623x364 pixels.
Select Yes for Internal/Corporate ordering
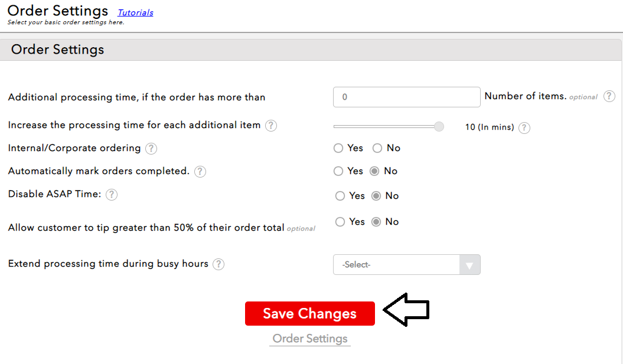[338, 148]
